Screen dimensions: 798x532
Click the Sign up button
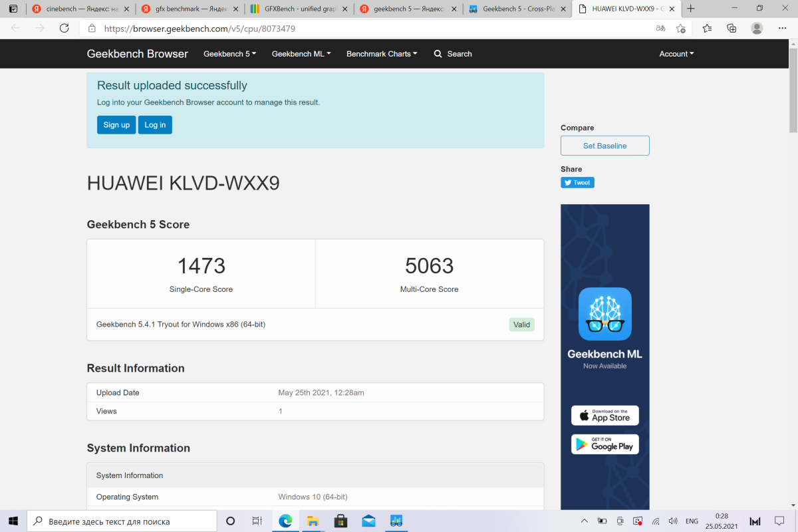coord(116,125)
